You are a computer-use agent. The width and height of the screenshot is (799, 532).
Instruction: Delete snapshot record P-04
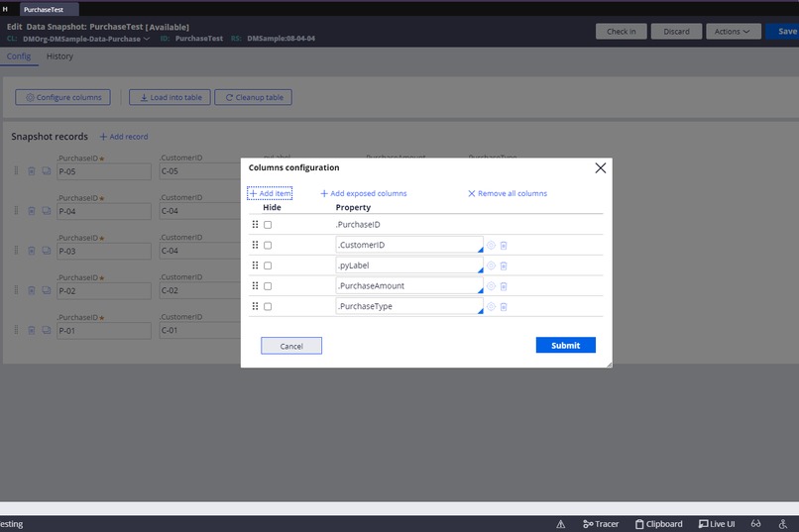coord(31,211)
